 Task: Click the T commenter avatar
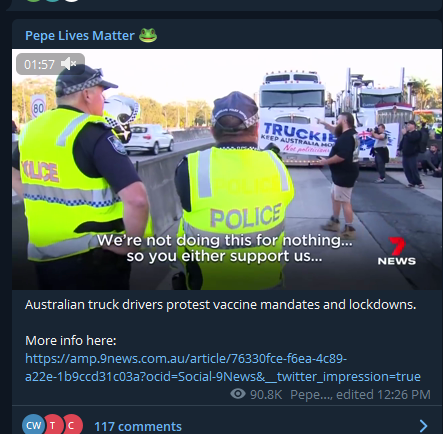point(52,425)
